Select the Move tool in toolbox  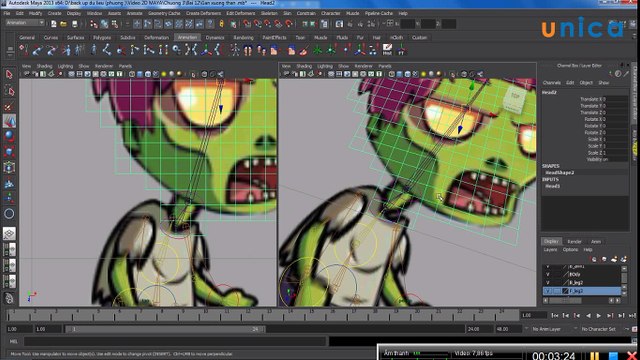point(9,121)
